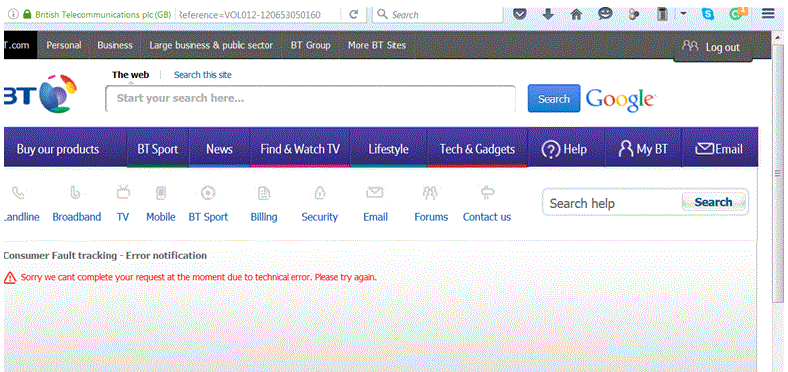Open the Firefox hamburger menu

click(x=768, y=14)
